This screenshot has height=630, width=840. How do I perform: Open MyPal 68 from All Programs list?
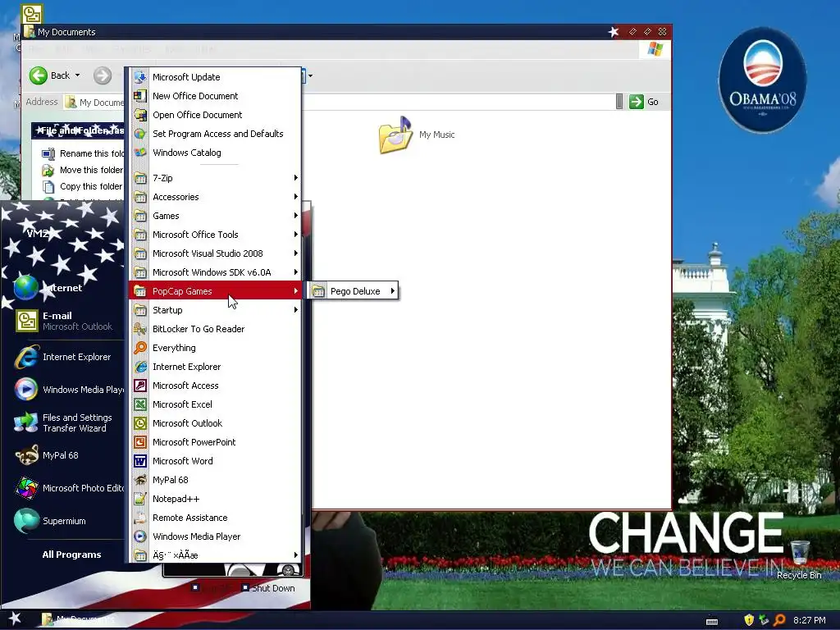coord(214,480)
